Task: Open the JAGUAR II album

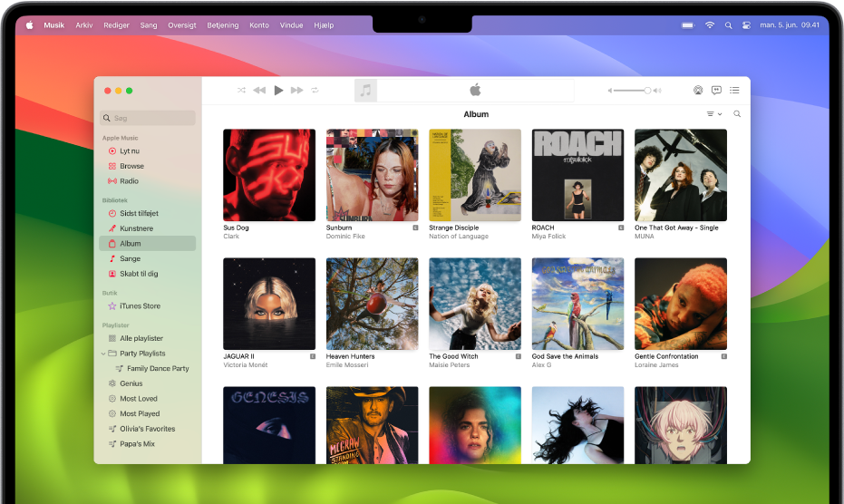Action: pos(269,304)
